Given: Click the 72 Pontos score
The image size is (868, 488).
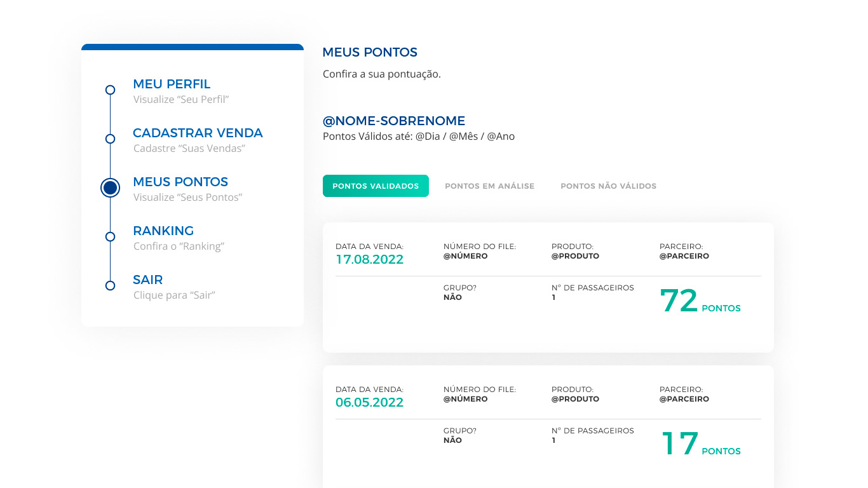Looking at the screenshot, I should pyautogui.click(x=700, y=302).
